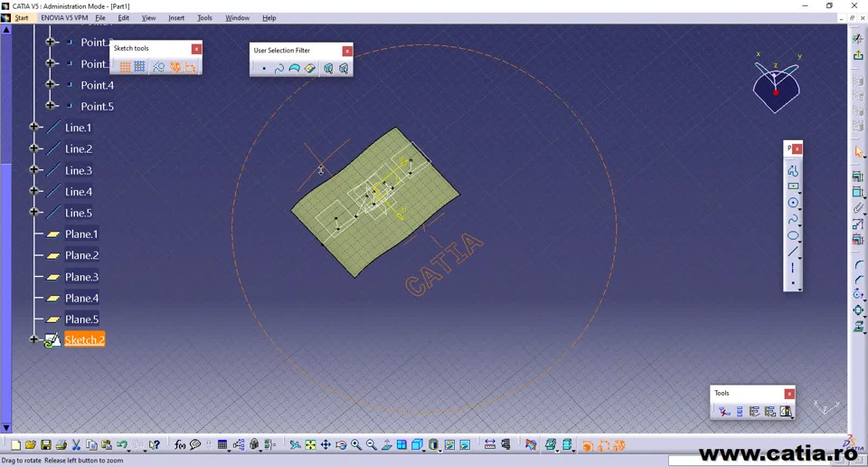Toggle the Point filter in User Selection Filter
Image resolution: width=868 pixels, height=467 pixels.
click(264, 69)
